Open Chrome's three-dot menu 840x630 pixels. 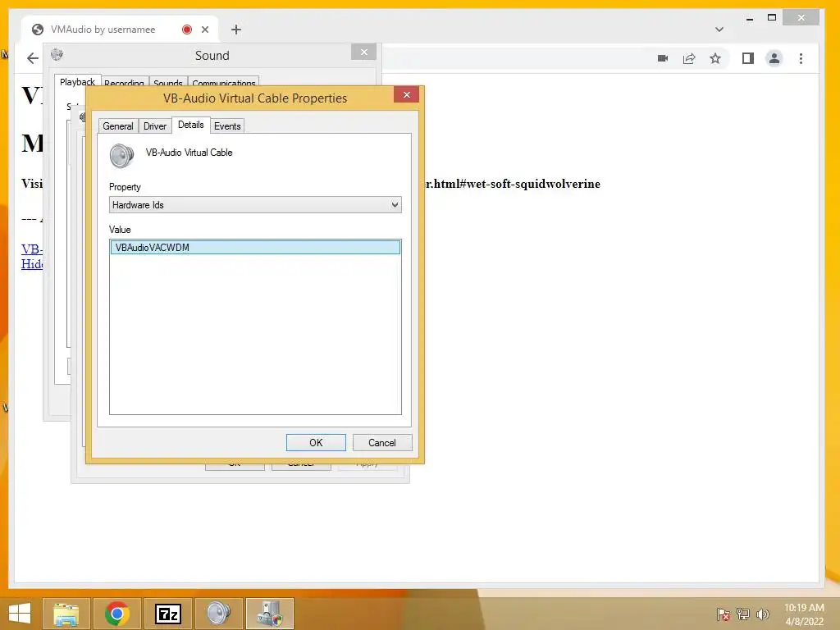(801, 58)
